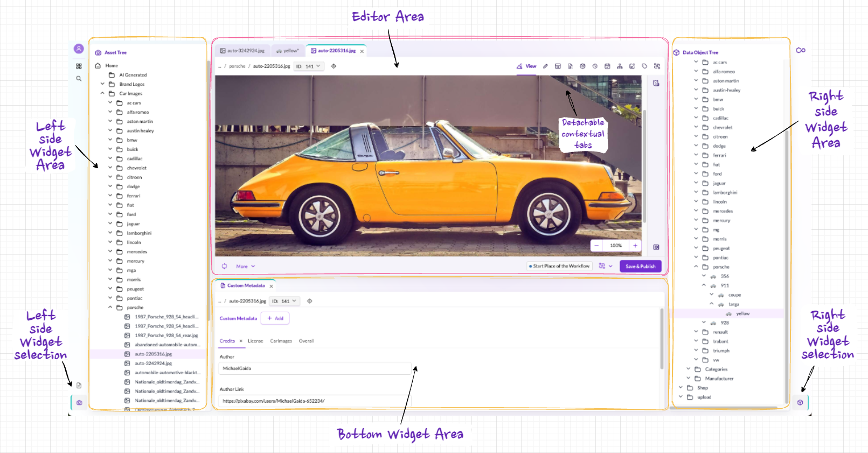The width and height of the screenshot is (868, 453).
Task: Open the image sidebar details icon
Action: coord(656,84)
